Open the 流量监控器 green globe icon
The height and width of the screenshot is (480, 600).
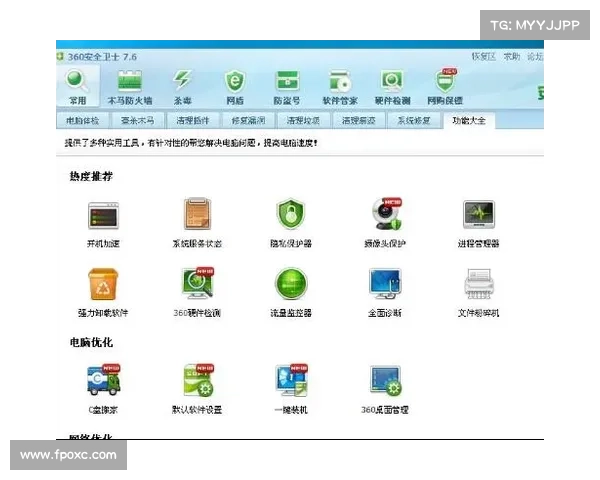tap(291, 284)
